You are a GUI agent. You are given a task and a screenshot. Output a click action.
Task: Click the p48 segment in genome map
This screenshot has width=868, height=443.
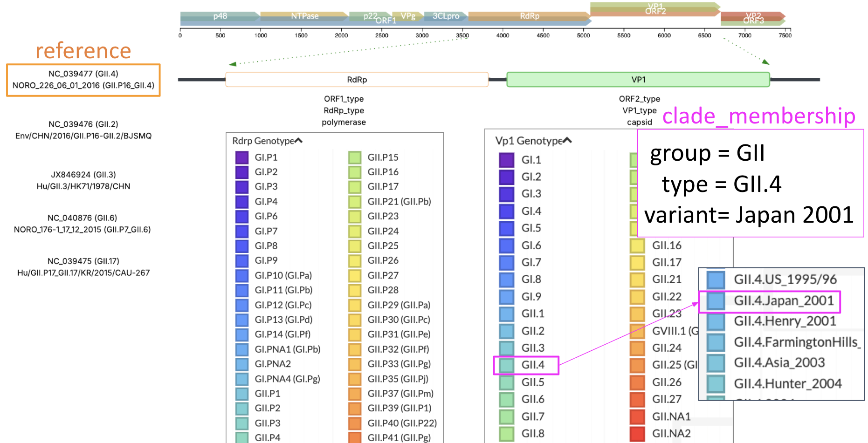tap(220, 16)
